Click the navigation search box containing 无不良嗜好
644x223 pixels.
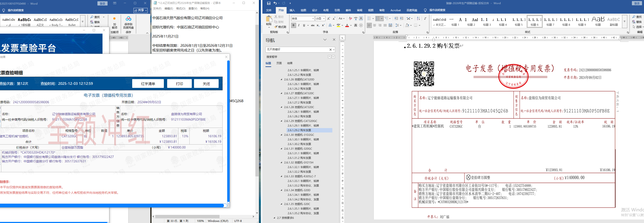click(297, 49)
